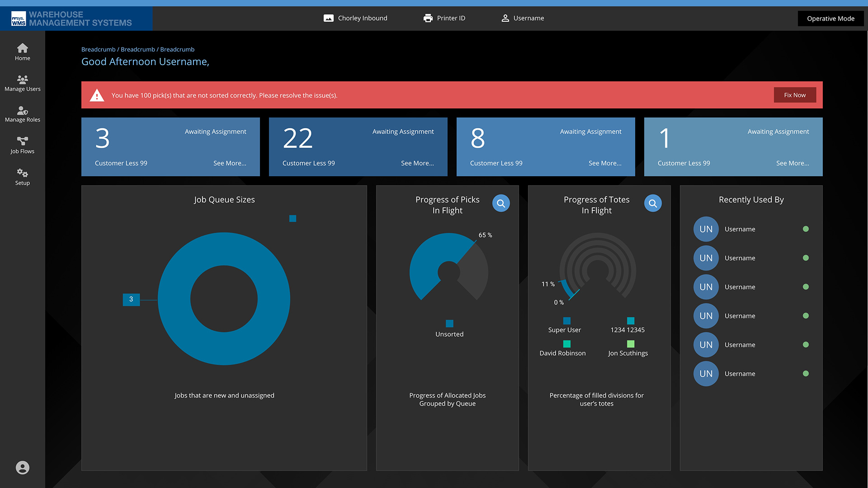Click See More on the 22 awaiting card
The image size is (868, 488).
pos(417,163)
